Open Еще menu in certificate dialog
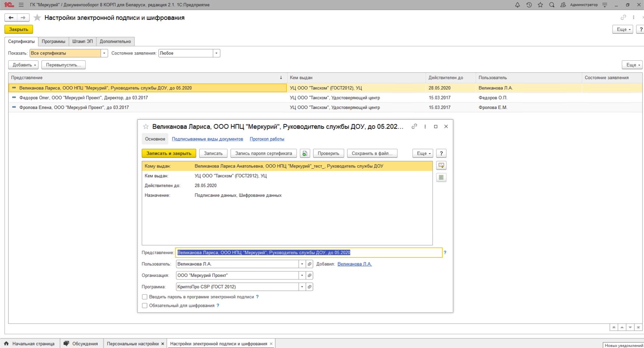 423,153
